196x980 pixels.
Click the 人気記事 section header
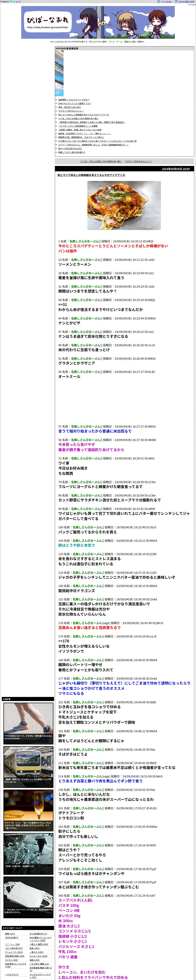(x=28, y=699)
